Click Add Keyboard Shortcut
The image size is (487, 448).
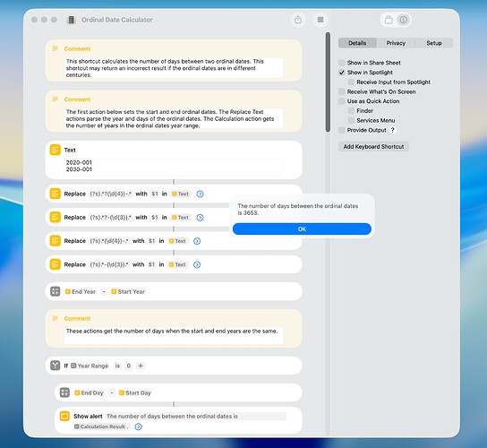pos(373,146)
